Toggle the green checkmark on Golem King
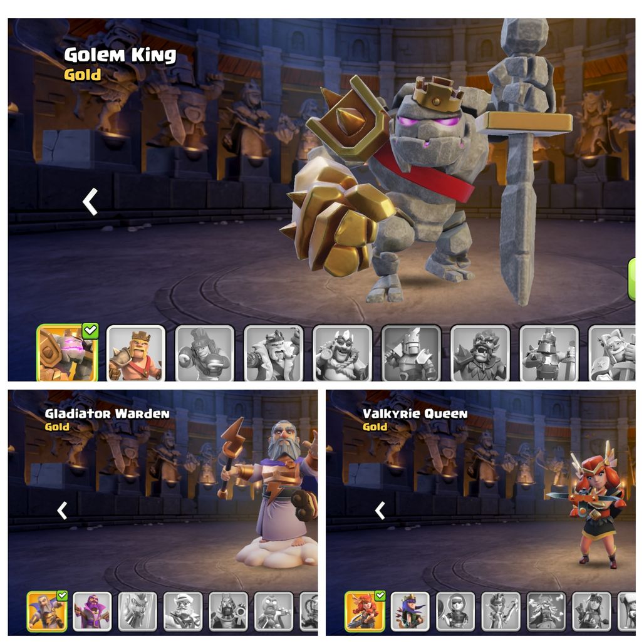This screenshot has height=644, width=644. tap(90, 331)
